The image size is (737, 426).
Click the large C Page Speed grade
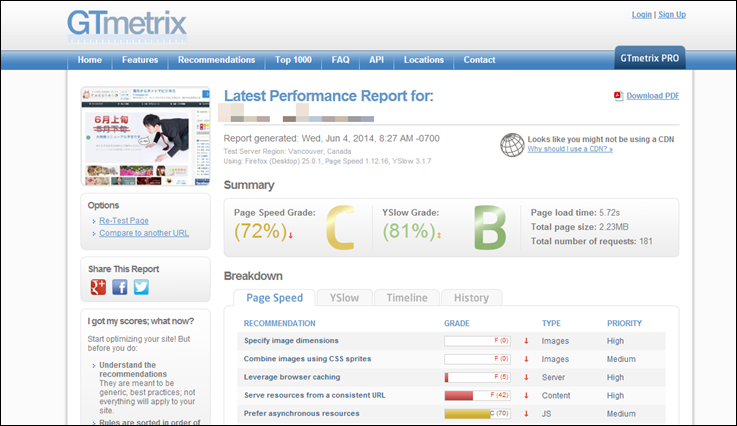click(x=339, y=228)
